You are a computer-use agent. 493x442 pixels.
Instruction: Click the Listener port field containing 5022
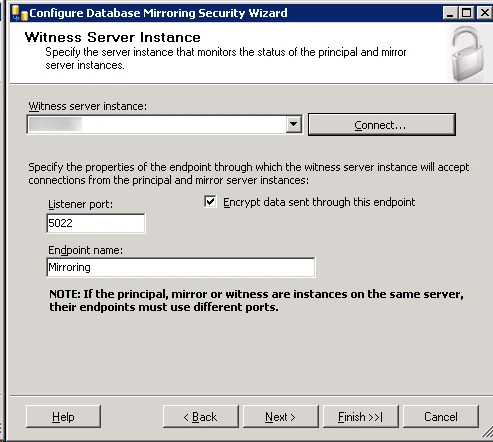click(96, 223)
